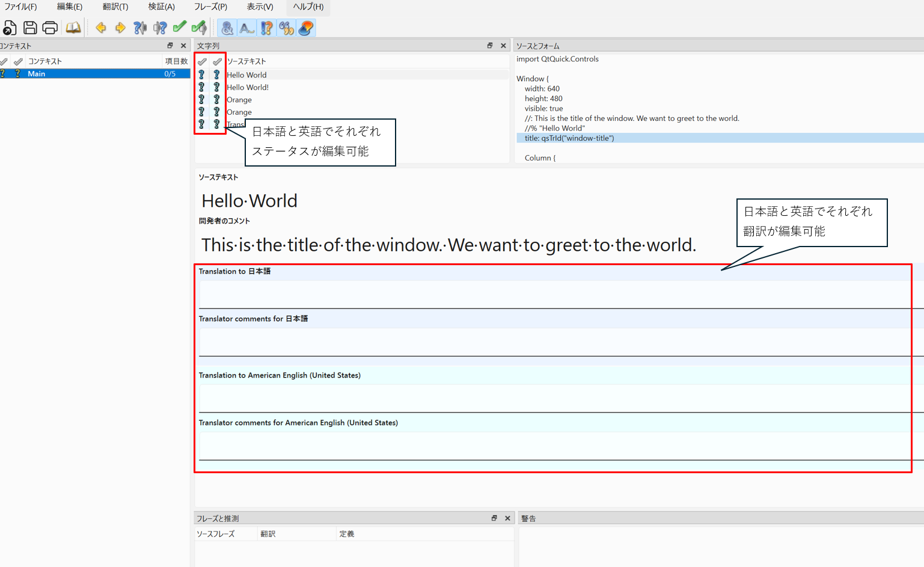Mark done and go to next icon

(x=199, y=28)
